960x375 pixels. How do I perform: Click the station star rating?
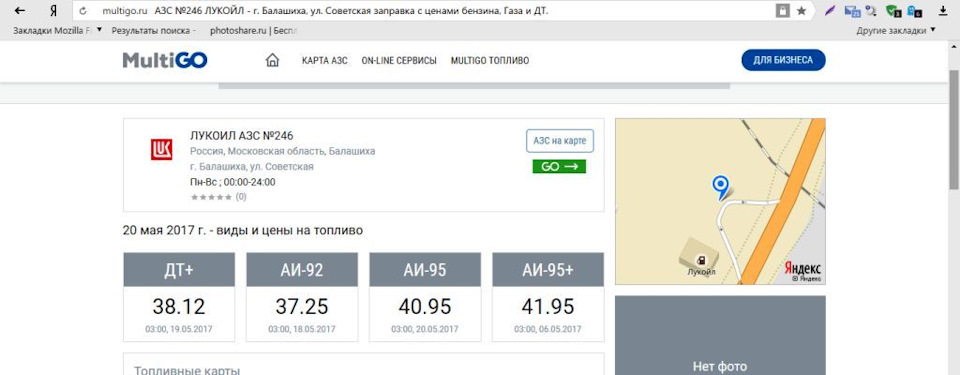[211, 197]
